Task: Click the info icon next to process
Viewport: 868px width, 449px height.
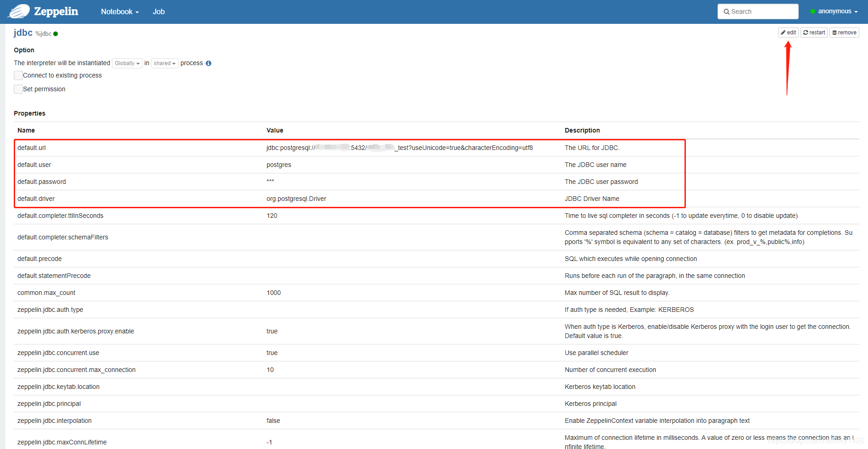Action: (208, 63)
